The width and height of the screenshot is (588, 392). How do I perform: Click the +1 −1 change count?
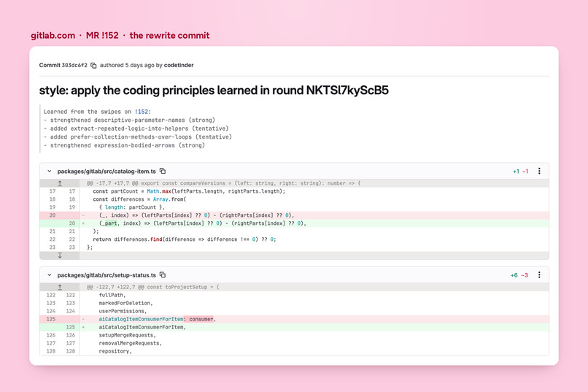[x=520, y=172]
